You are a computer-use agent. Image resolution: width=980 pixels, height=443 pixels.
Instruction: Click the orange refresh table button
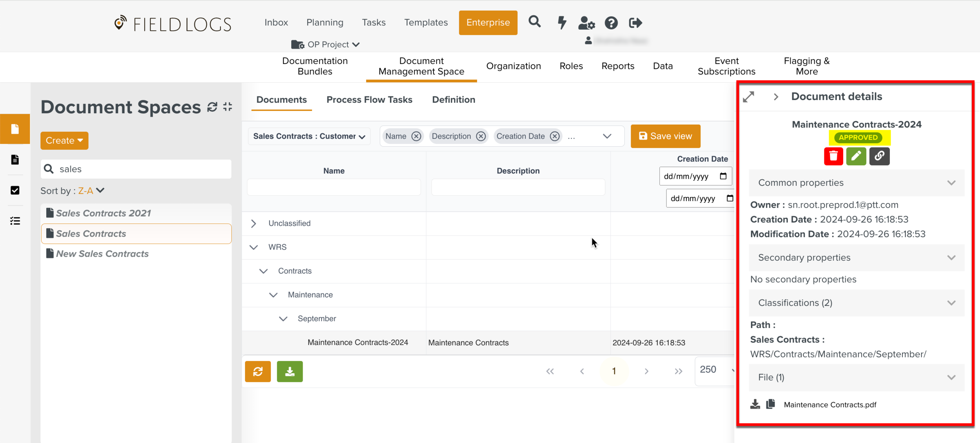click(x=258, y=371)
